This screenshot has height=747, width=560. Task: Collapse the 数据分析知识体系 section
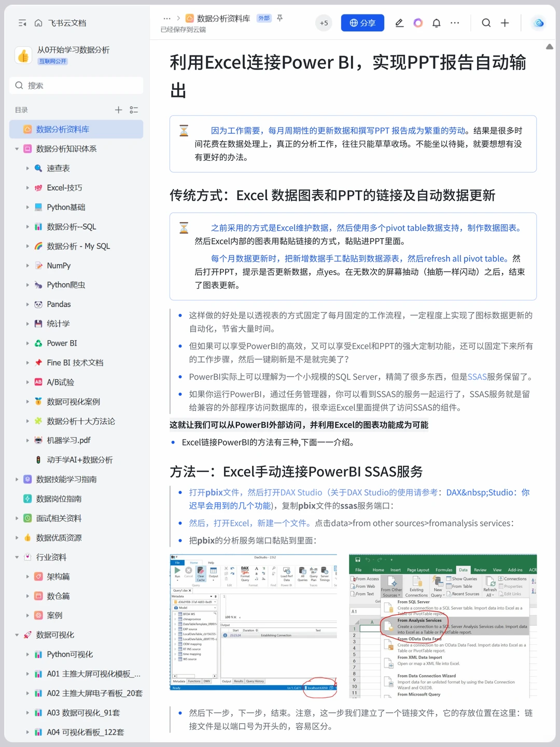click(16, 149)
